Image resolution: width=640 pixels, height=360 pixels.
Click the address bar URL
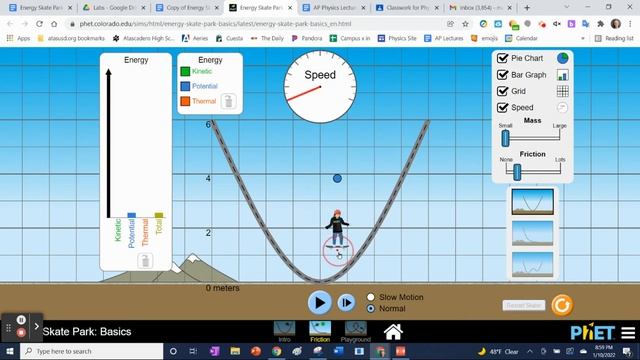[x=215, y=24]
